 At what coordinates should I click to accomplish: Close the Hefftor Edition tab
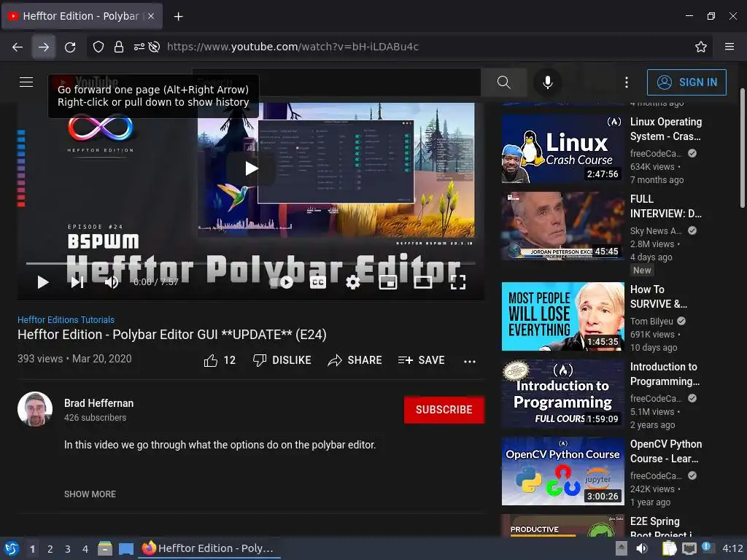(150, 16)
